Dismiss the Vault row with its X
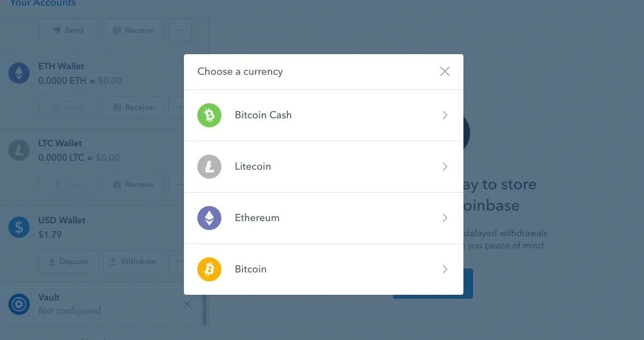The height and width of the screenshot is (340, 644). pyautogui.click(x=187, y=304)
